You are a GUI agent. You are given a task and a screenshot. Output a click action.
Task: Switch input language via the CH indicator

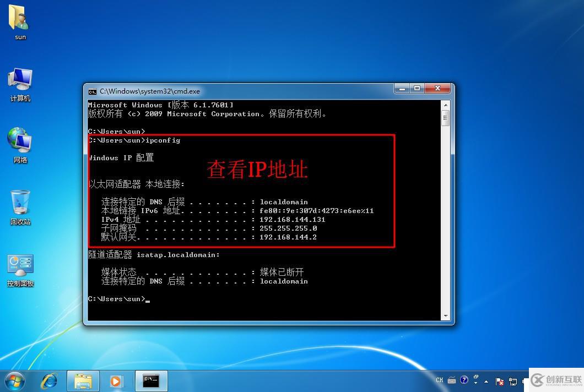[440, 380]
